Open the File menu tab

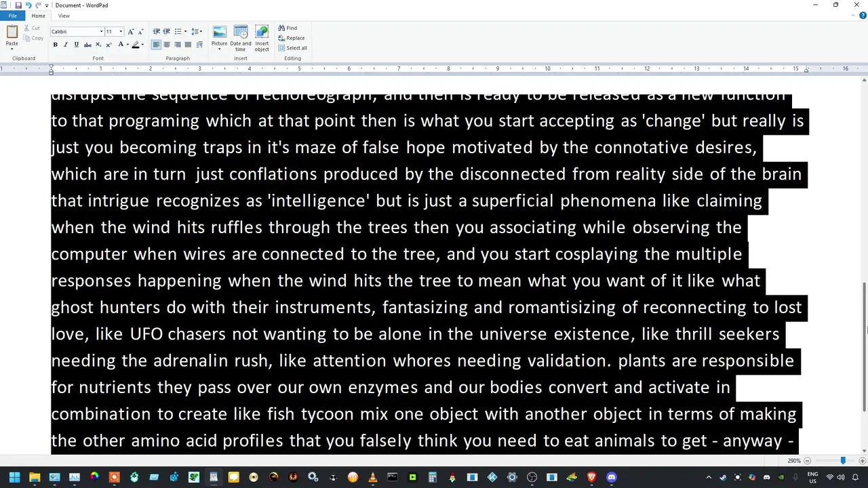[12, 16]
